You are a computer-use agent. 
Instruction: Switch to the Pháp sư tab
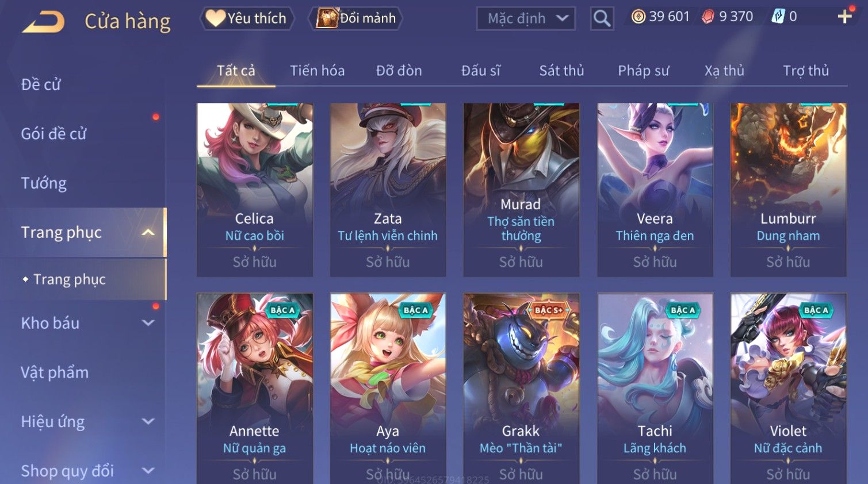[643, 71]
